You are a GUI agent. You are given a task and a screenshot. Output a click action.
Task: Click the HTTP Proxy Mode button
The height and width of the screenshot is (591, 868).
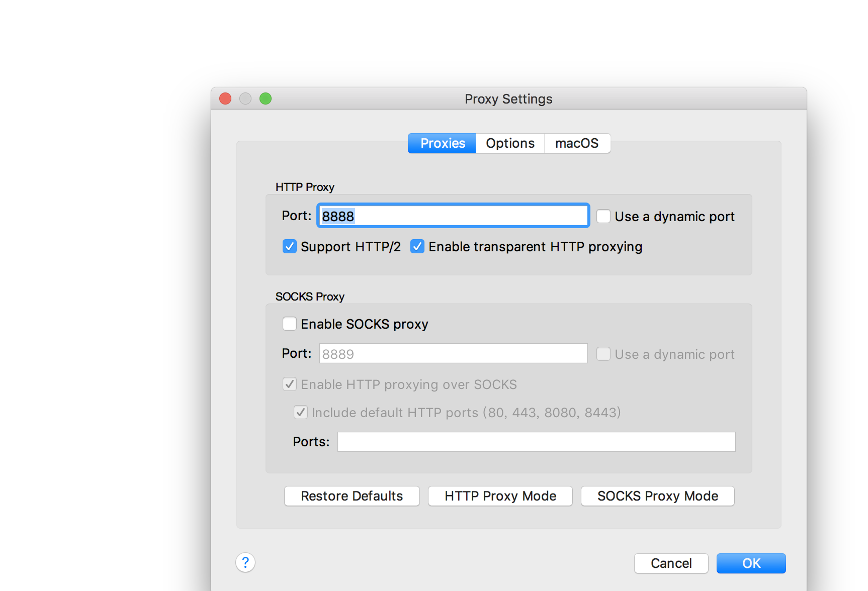click(500, 496)
